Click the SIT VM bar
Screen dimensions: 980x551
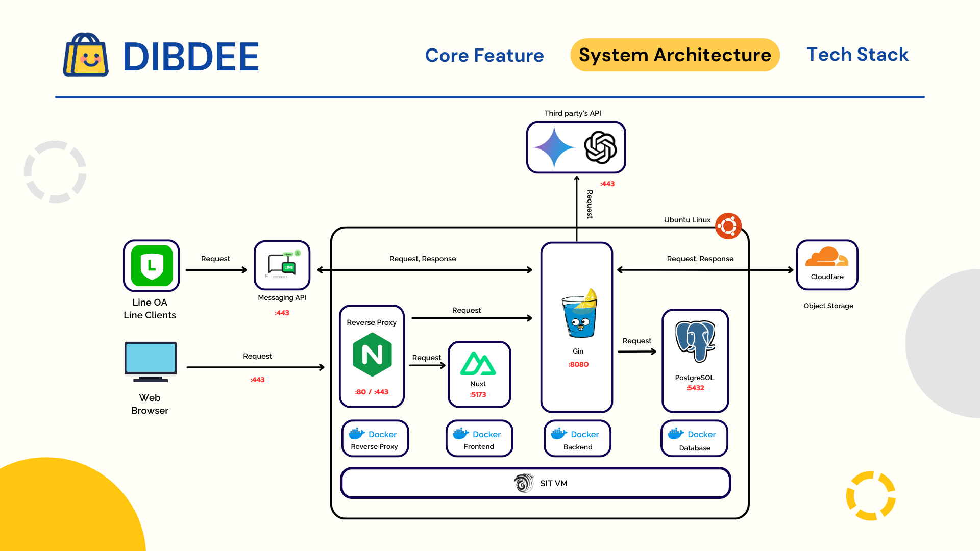(x=535, y=483)
